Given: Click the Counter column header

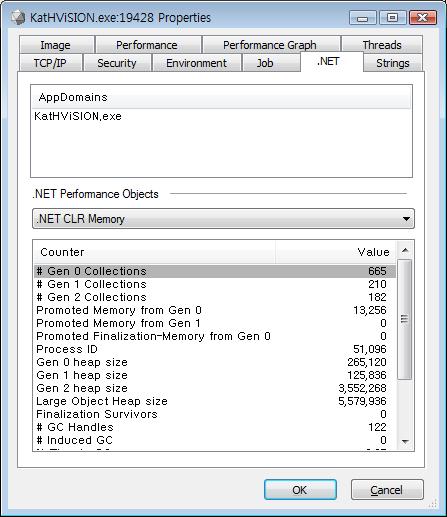Looking at the screenshot, I should [155, 252].
